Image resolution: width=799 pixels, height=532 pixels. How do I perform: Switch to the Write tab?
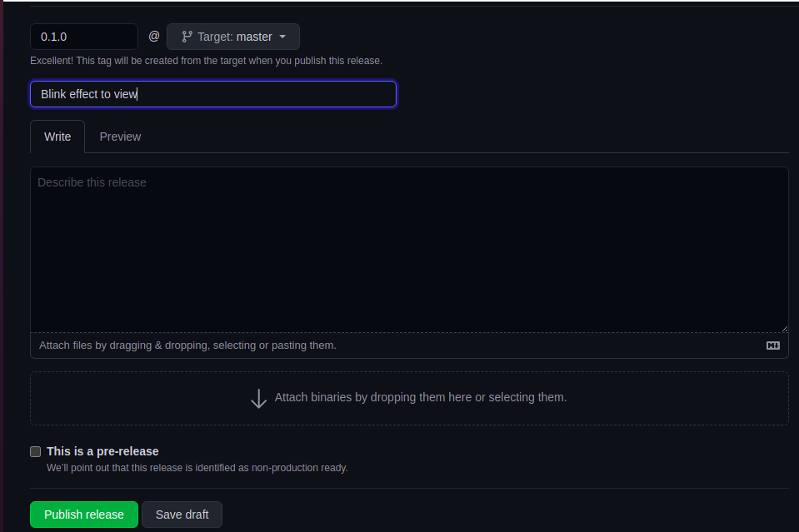57,137
